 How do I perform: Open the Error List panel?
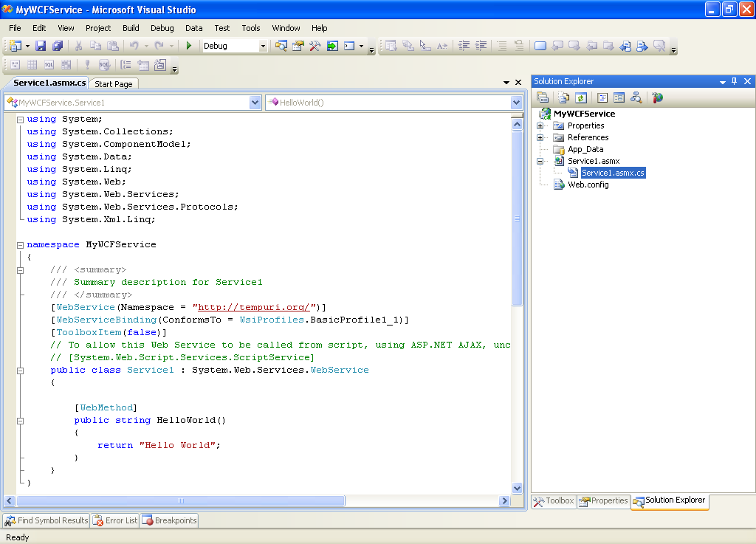tap(115, 520)
